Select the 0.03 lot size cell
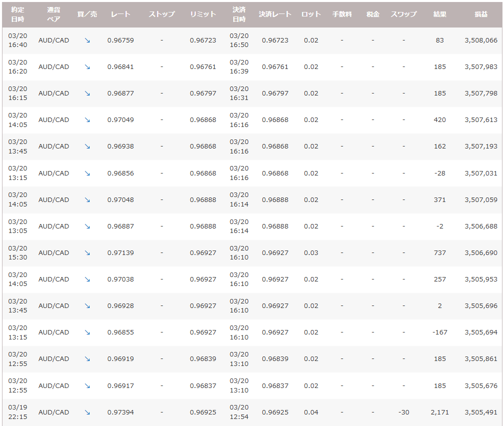This screenshot has height=426, width=504. coord(311,253)
